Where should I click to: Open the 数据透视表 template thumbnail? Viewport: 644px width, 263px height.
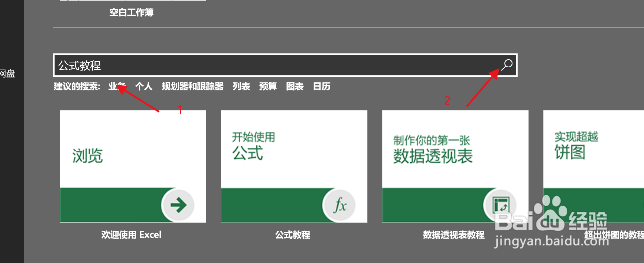click(x=455, y=166)
